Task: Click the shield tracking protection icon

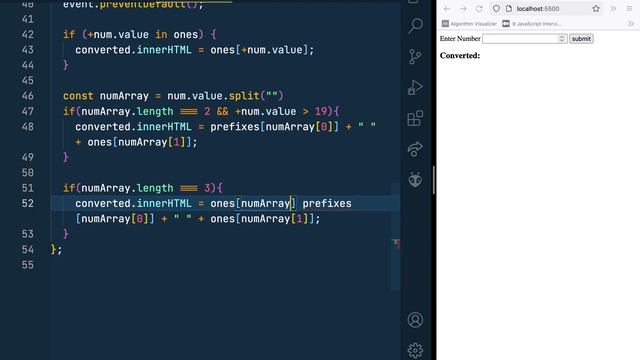Action: click(496, 9)
